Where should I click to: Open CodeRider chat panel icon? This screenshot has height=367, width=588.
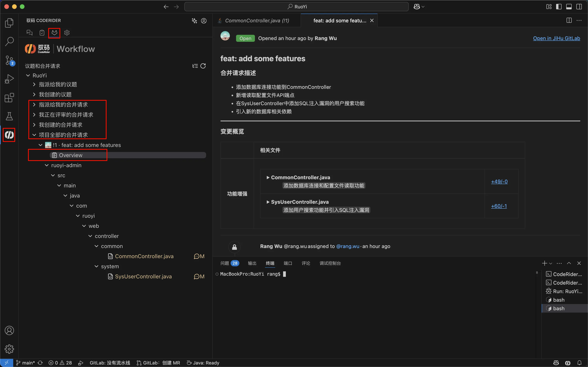coord(29,32)
